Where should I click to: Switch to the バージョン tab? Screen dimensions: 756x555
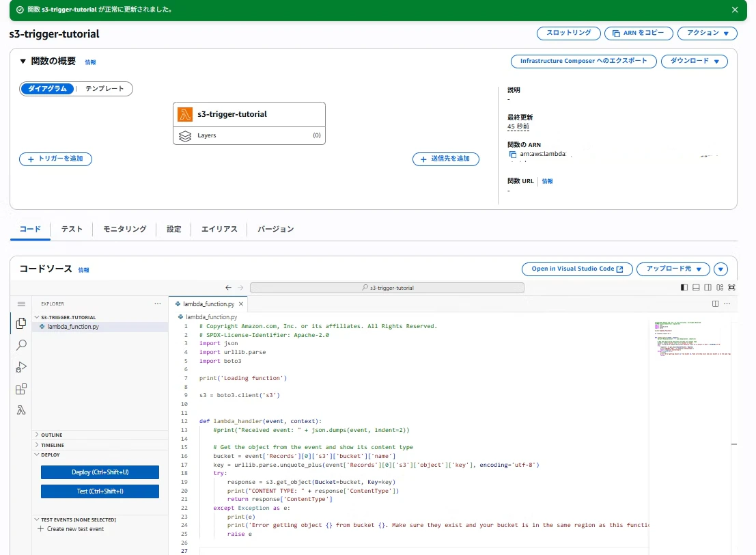pyautogui.click(x=276, y=229)
